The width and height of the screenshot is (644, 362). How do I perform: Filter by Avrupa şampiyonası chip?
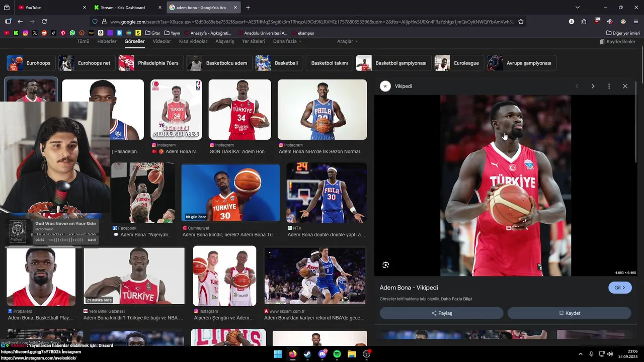click(522, 63)
